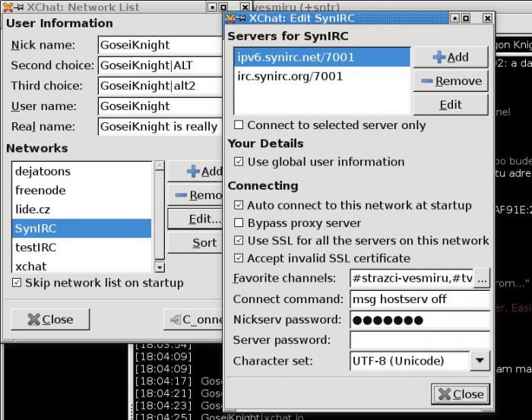This screenshot has width=532, height=420.
Task: Select testIRC network
Action: point(82,247)
